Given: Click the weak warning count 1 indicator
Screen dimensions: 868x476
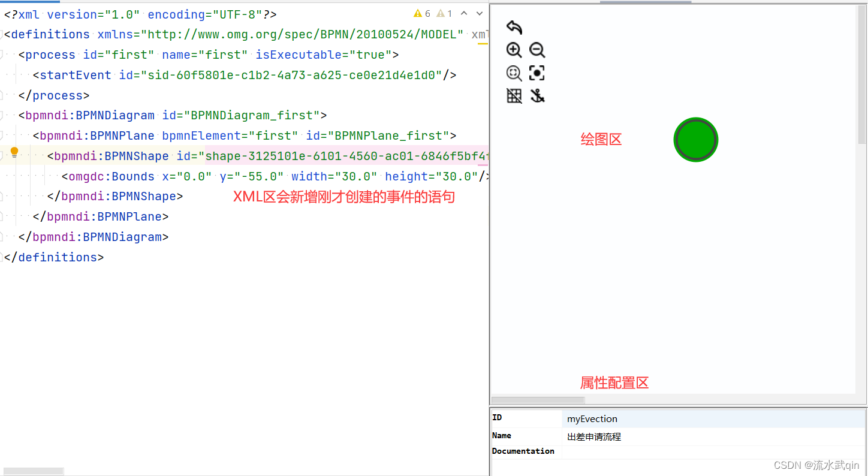Looking at the screenshot, I should (444, 14).
